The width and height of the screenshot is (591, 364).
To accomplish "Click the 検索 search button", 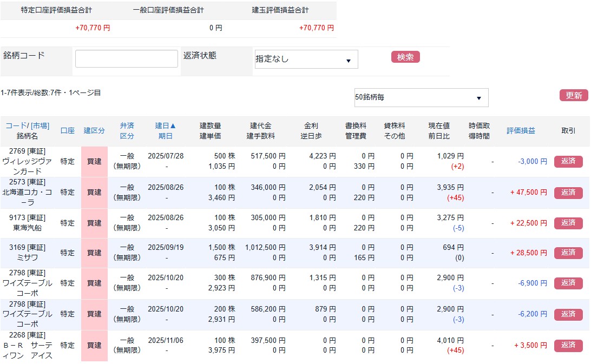I will click(x=405, y=56).
